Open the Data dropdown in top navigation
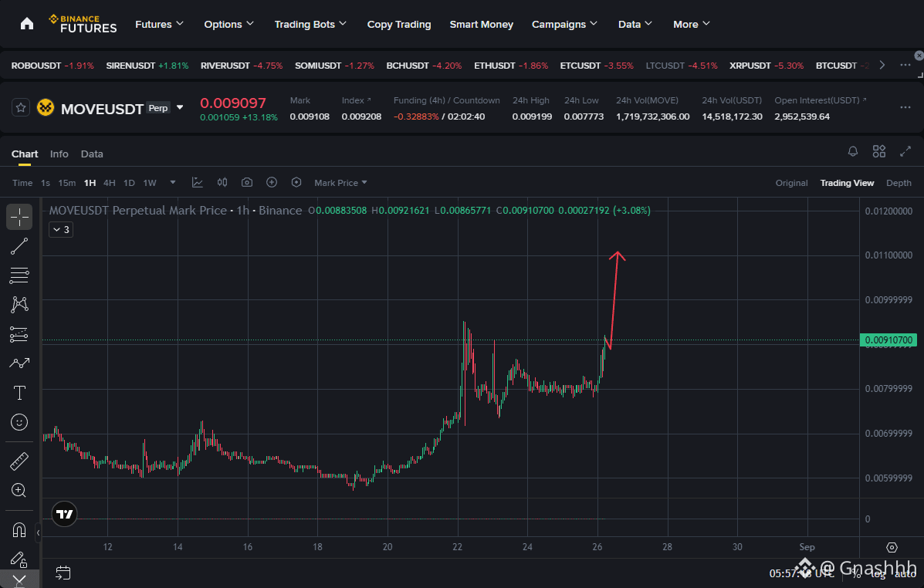 coord(635,24)
